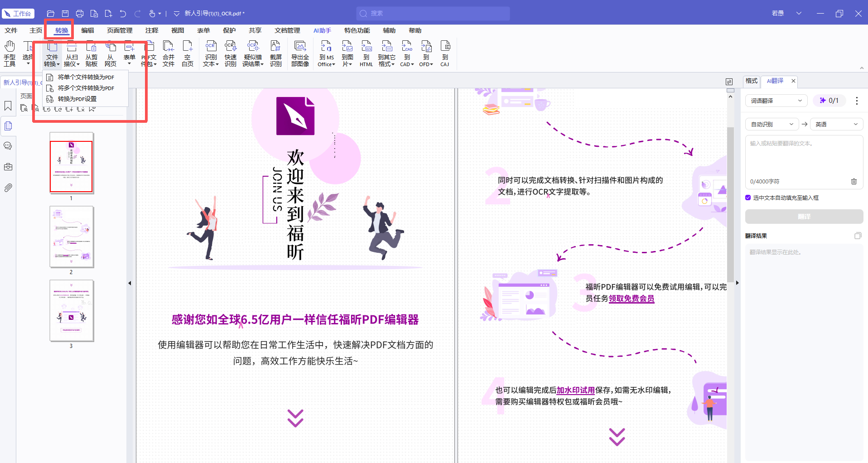Open the page thumbnails sidebar icon
Image resolution: width=868 pixels, height=463 pixels.
click(x=8, y=126)
